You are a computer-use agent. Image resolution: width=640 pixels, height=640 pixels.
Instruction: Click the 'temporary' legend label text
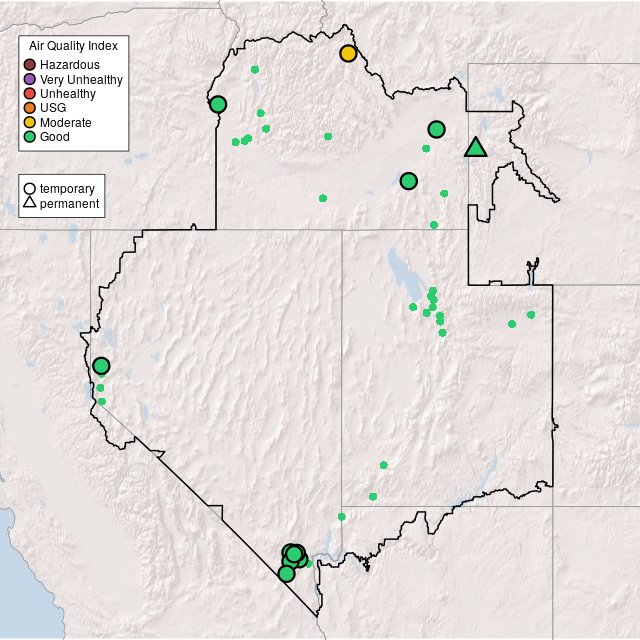67,188
